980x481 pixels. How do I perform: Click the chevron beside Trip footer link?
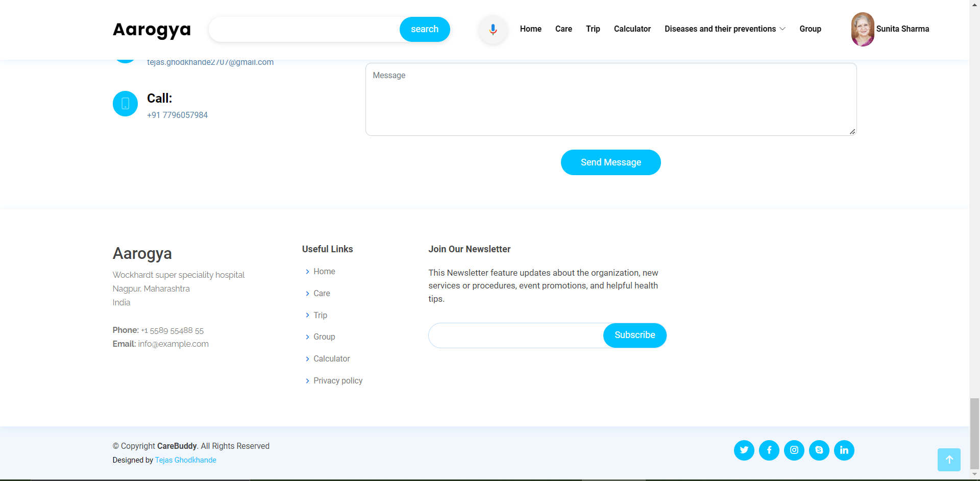(307, 316)
